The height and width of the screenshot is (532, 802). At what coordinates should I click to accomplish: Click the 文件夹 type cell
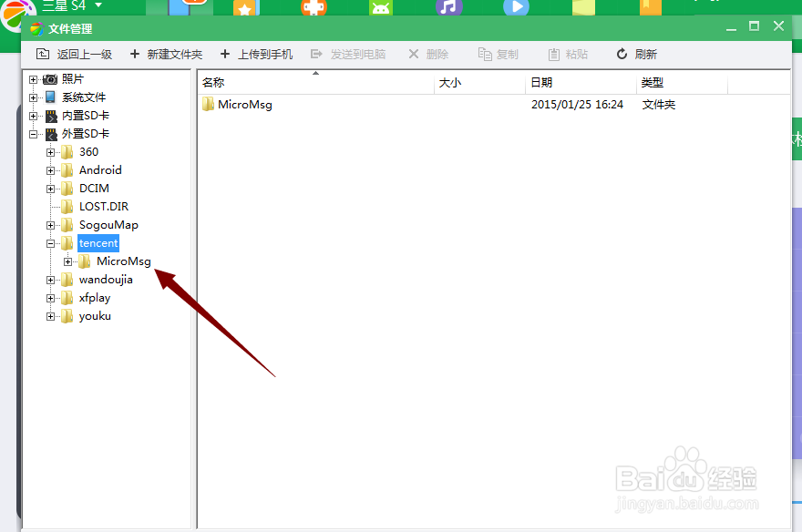[x=659, y=104]
